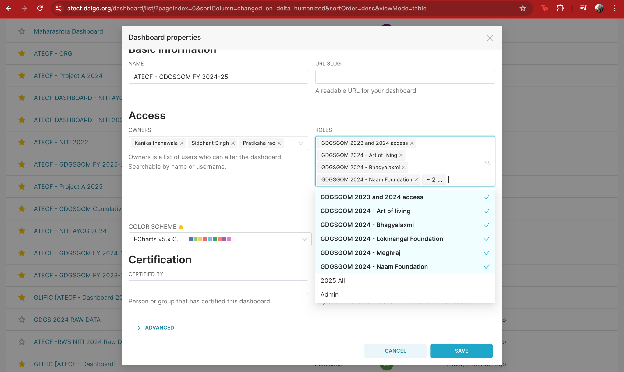Click the browser address bar URL
Image resolution: width=624 pixels, height=372 pixels.
pyautogui.click(x=247, y=8)
